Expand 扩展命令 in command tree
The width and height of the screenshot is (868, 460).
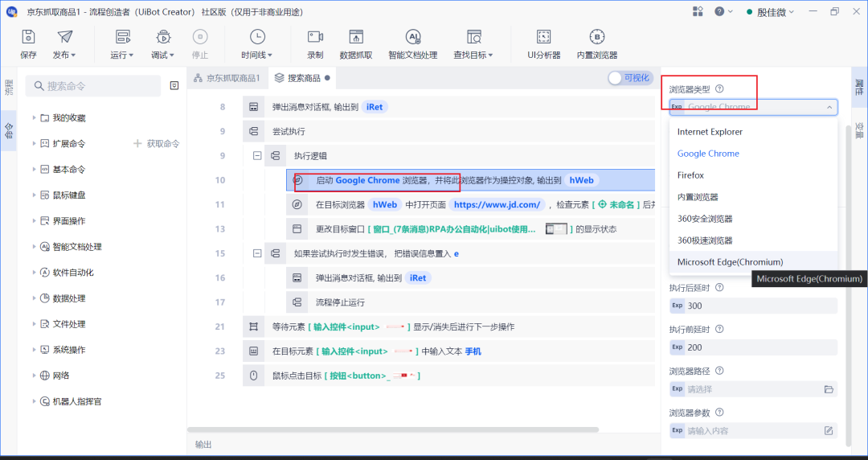pyautogui.click(x=34, y=143)
